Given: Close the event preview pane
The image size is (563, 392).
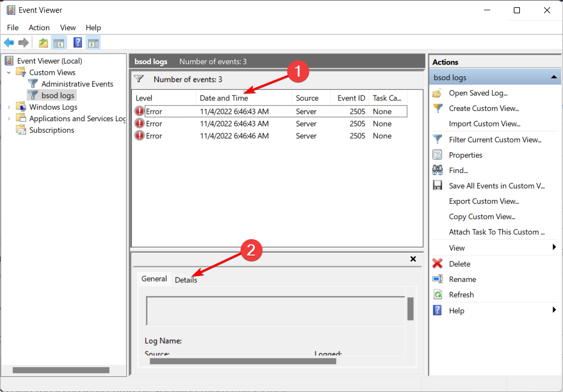Looking at the screenshot, I should point(413,259).
